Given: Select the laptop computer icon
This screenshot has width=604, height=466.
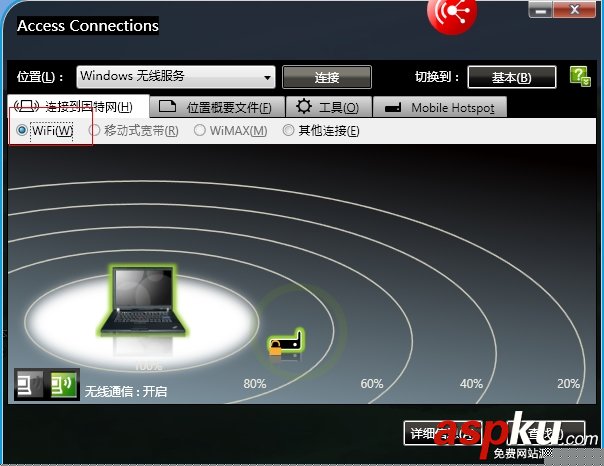Looking at the screenshot, I should point(141,300).
